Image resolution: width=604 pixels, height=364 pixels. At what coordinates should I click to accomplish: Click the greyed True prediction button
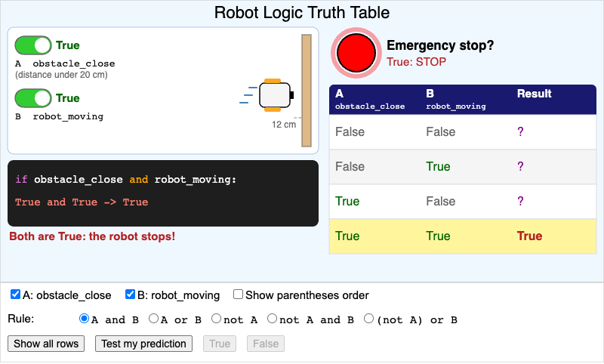point(220,344)
